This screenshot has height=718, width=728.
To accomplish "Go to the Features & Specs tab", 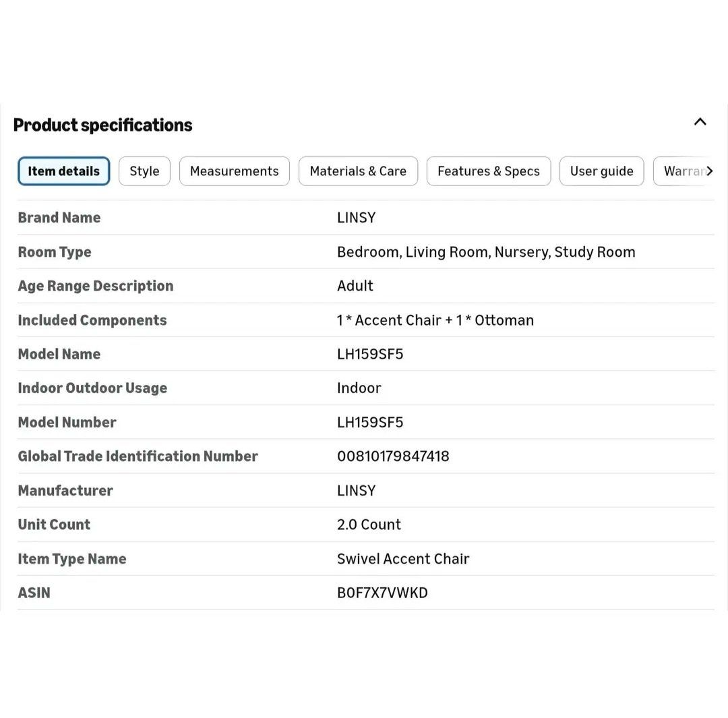I will [x=488, y=171].
